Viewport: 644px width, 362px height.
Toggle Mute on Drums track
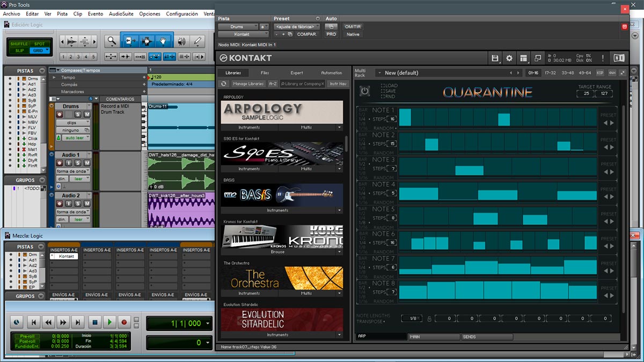pos(86,114)
